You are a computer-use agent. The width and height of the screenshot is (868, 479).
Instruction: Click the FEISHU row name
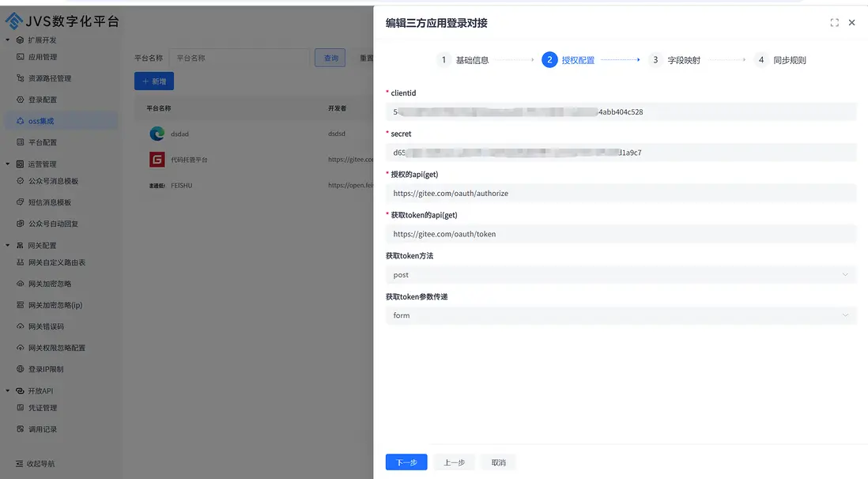[x=182, y=186]
